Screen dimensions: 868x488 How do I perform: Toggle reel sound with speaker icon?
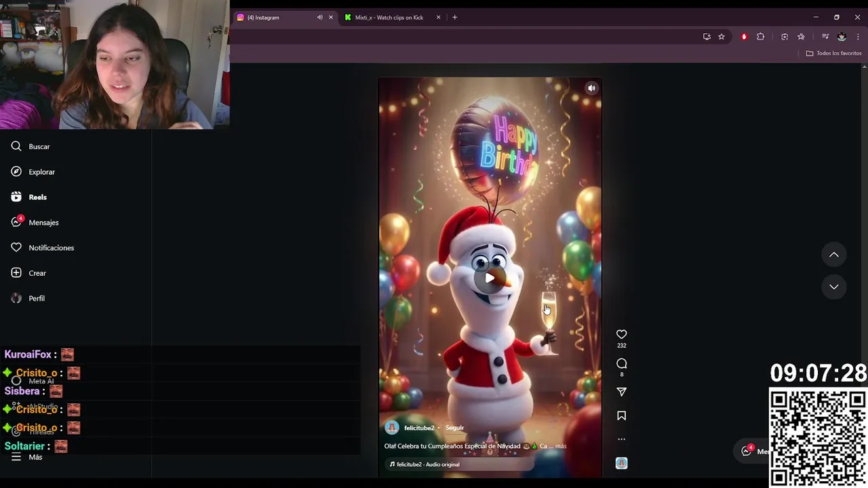point(591,88)
